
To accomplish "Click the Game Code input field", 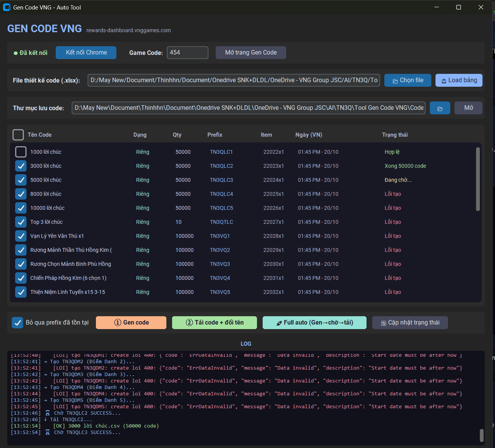I will (x=188, y=53).
